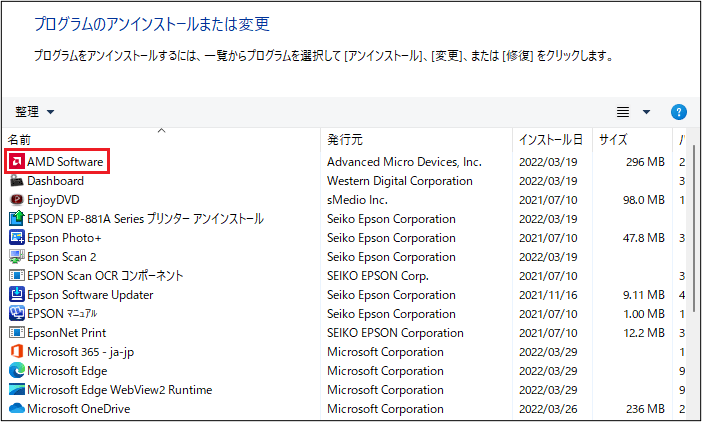Click the 9.11 MB size value
702x422 pixels.
point(644,295)
